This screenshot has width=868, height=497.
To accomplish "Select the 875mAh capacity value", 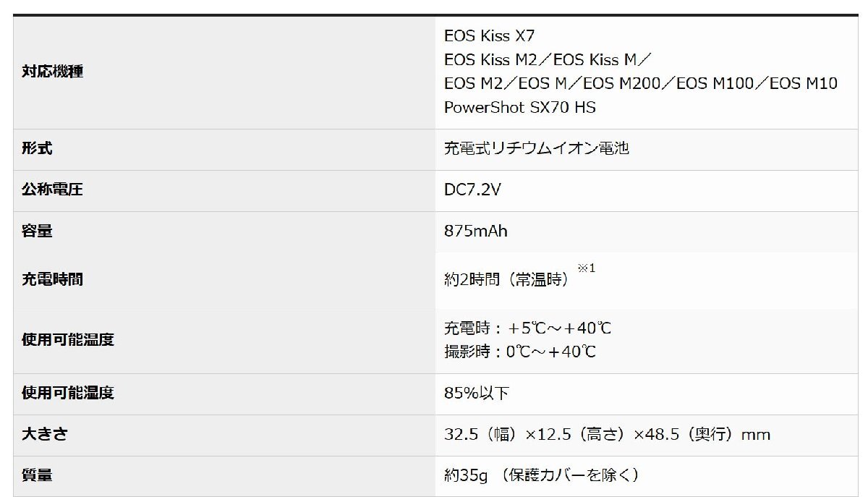I will point(476,231).
